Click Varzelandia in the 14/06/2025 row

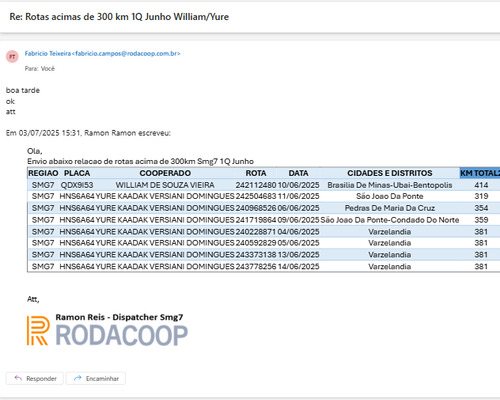coord(390,266)
